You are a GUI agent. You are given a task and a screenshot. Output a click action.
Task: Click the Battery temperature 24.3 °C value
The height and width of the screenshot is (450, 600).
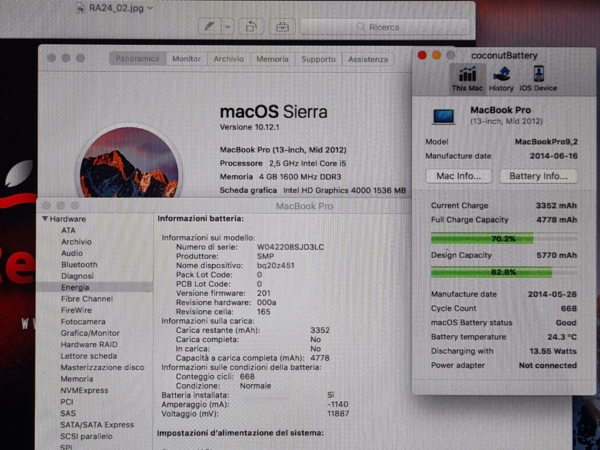click(562, 337)
